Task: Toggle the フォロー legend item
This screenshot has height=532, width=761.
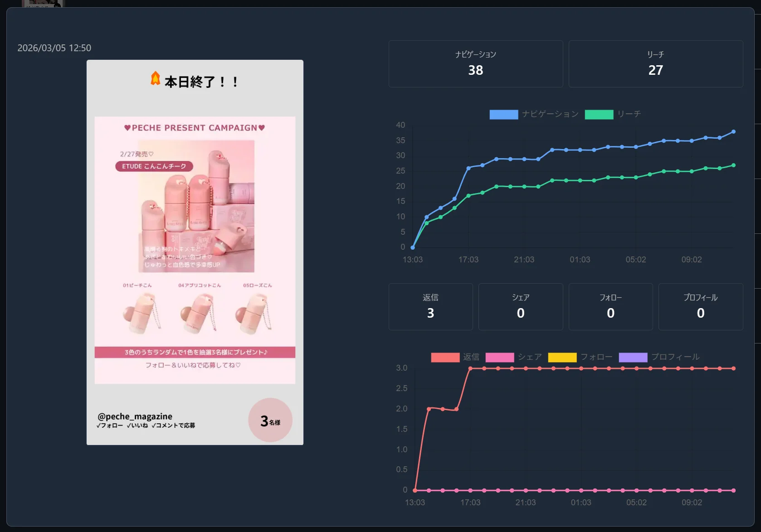Action: click(580, 357)
